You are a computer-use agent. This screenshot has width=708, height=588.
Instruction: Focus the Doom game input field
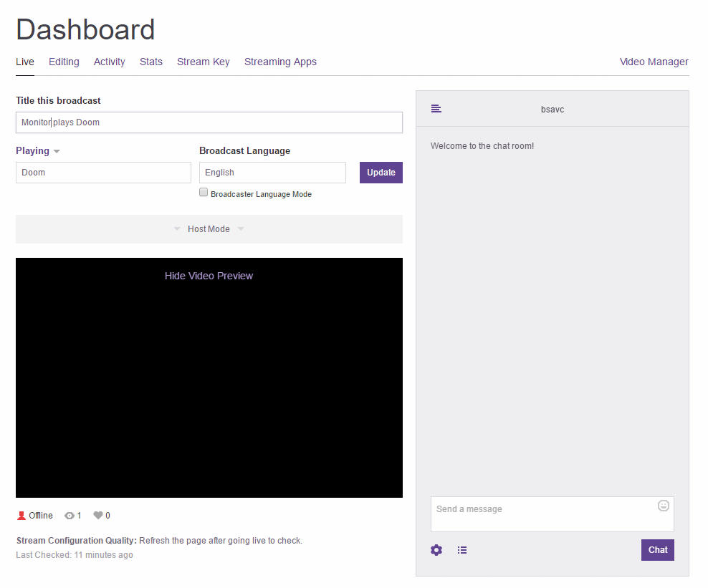click(x=103, y=173)
